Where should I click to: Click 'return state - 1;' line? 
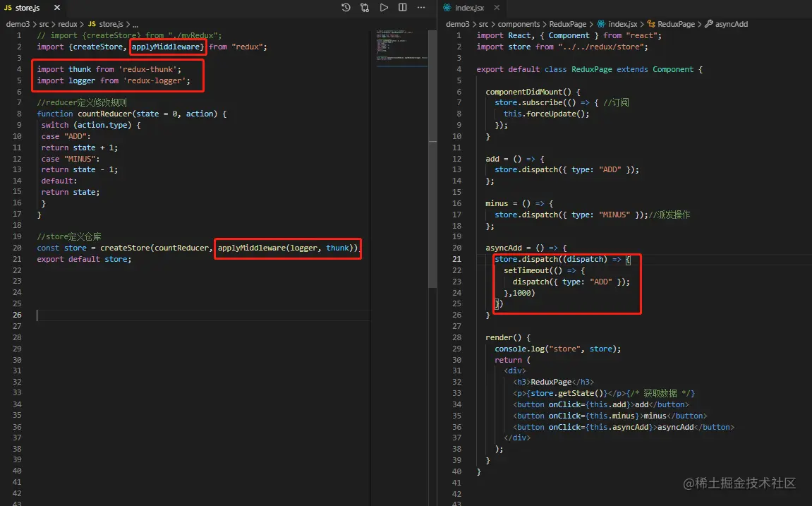[x=79, y=169]
